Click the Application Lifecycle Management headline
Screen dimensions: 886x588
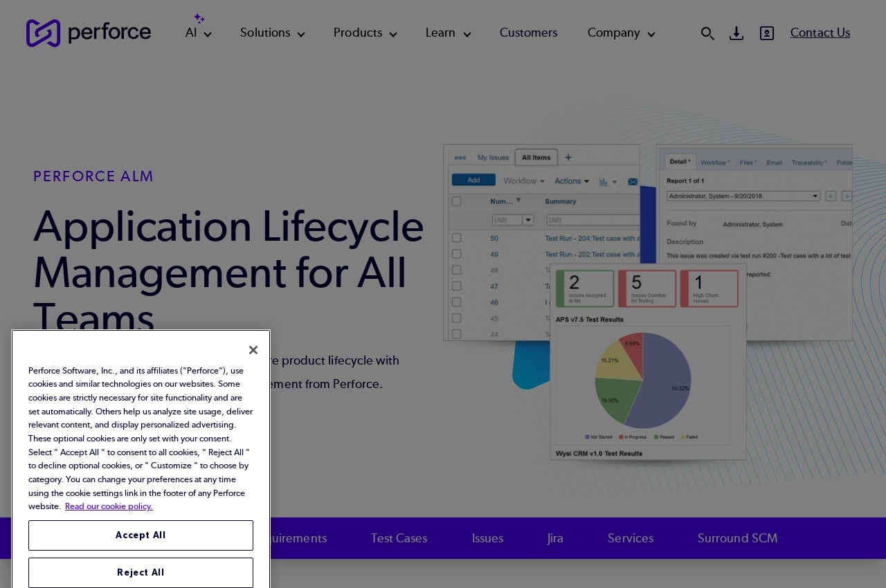[228, 274]
